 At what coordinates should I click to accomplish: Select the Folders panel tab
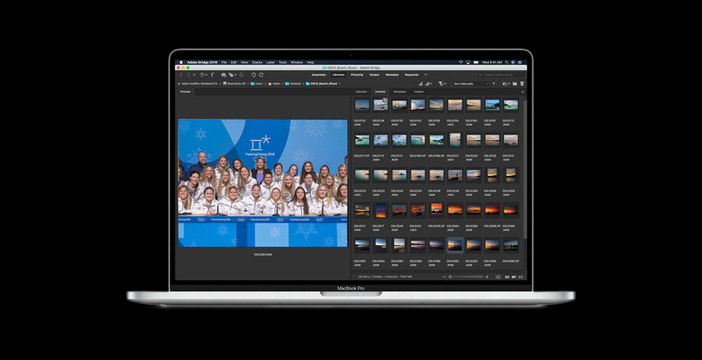click(419, 92)
